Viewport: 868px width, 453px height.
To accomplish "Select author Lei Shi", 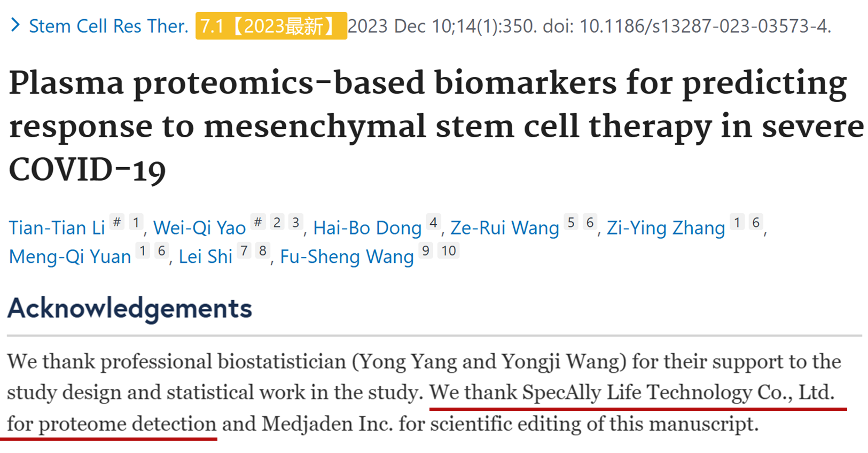I will (206, 256).
